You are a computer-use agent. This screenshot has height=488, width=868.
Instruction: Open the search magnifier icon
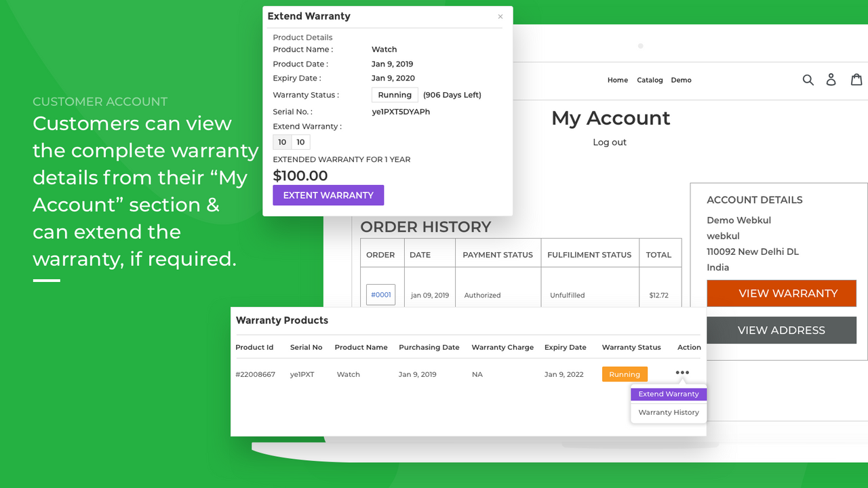[x=808, y=80]
